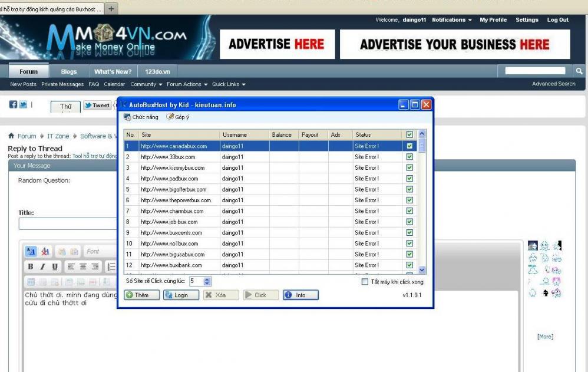
Task: Click the Login button in AutoBuxHost
Action: tap(181, 295)
